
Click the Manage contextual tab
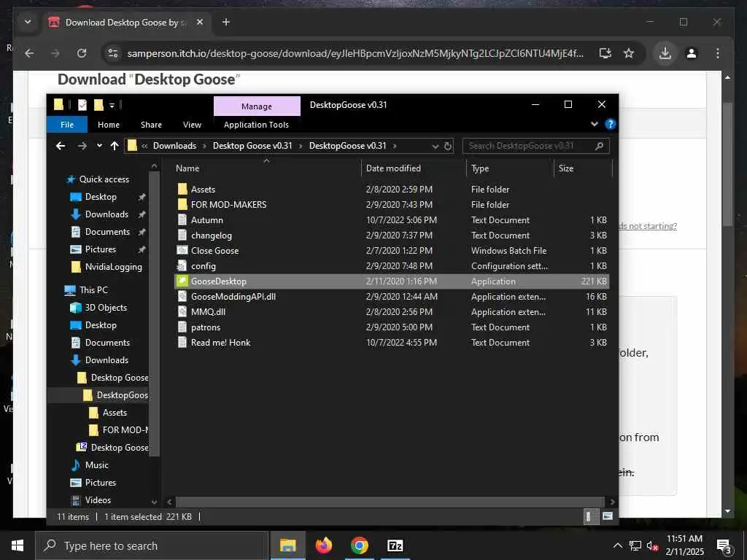(257, 106)
